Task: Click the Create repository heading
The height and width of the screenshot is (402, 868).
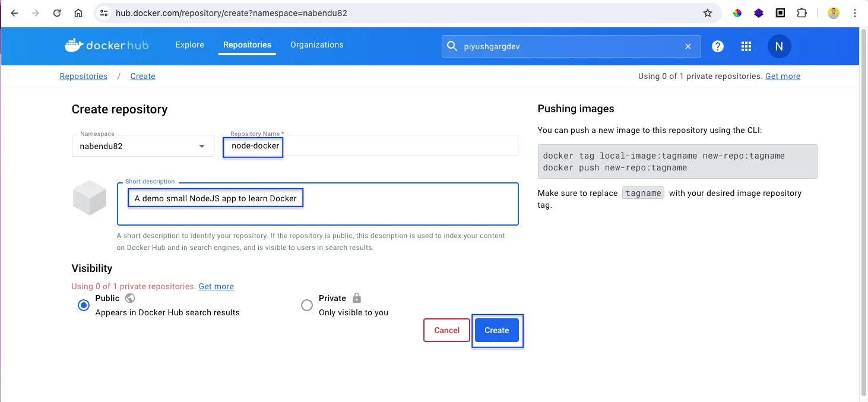Action: pos(120,109)
